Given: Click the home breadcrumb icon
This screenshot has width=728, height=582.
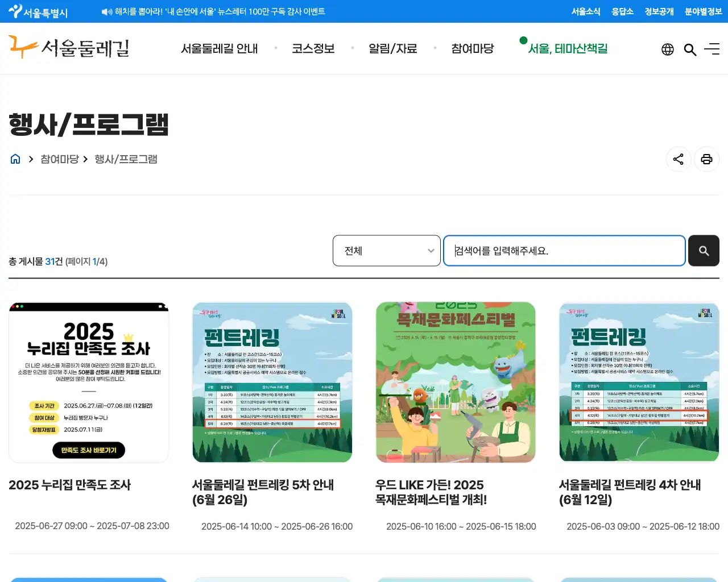Looking at the screenshot, I should tap(15, 159).
